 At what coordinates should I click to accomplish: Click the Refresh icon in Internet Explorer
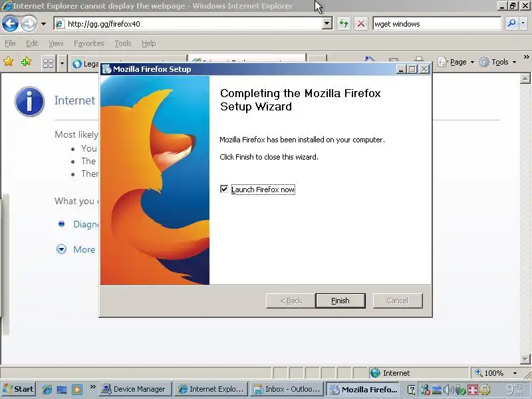[344, 24]
